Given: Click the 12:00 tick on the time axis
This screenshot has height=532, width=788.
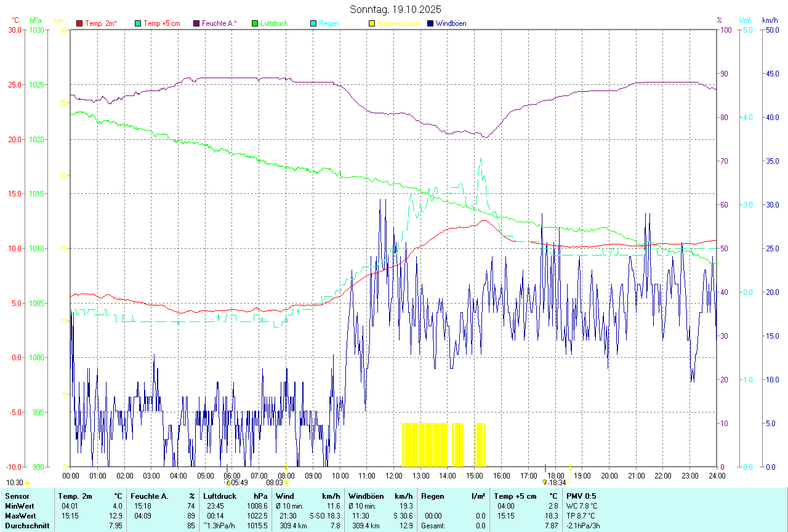Looking at the screenshot, I should (x=393, y=475).
